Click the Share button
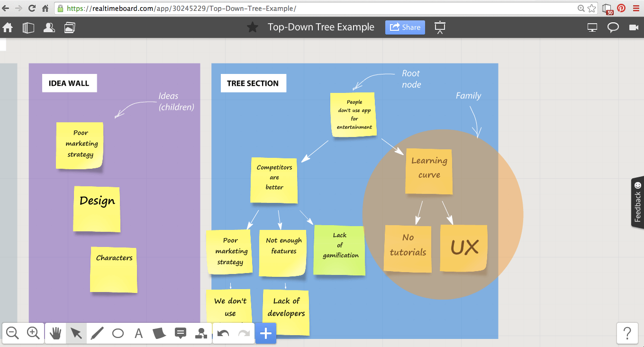 tap(405, 27)
